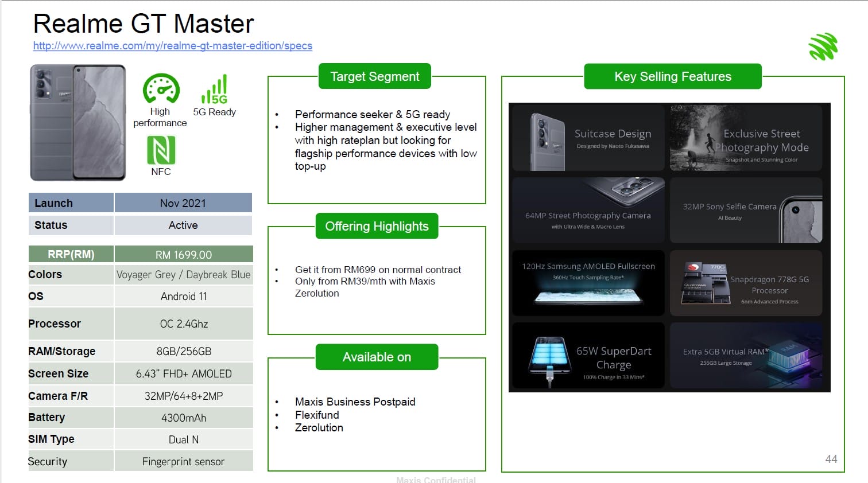Viewport: 868px width, 483px height.
Task: Click the Only from RM39/mth bullet
Action: coord(365,287)
